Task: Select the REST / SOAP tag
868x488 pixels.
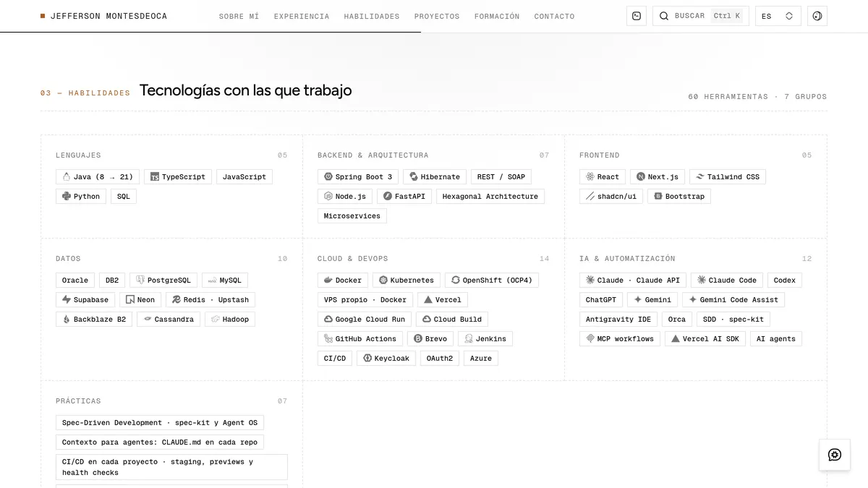Action: pyautogui.click(x=501, y=176)
